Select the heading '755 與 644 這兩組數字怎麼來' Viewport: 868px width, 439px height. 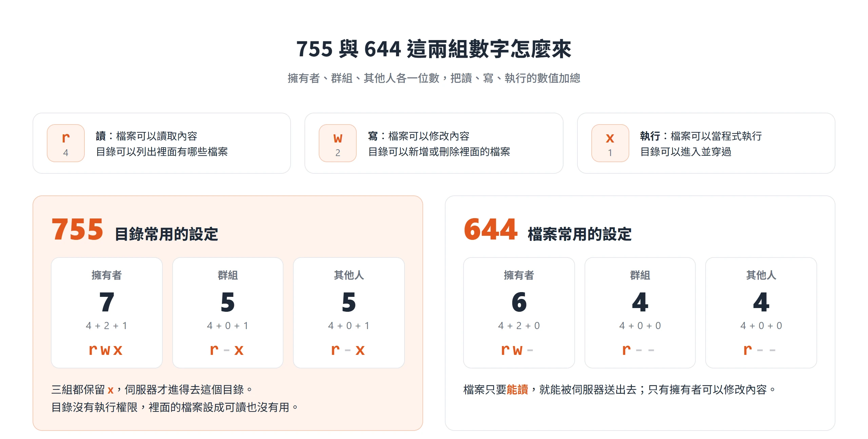pos(434,49)
